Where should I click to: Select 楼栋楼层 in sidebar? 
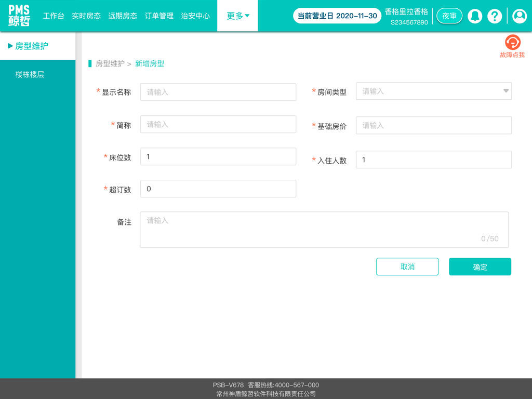tap(30, 75)
